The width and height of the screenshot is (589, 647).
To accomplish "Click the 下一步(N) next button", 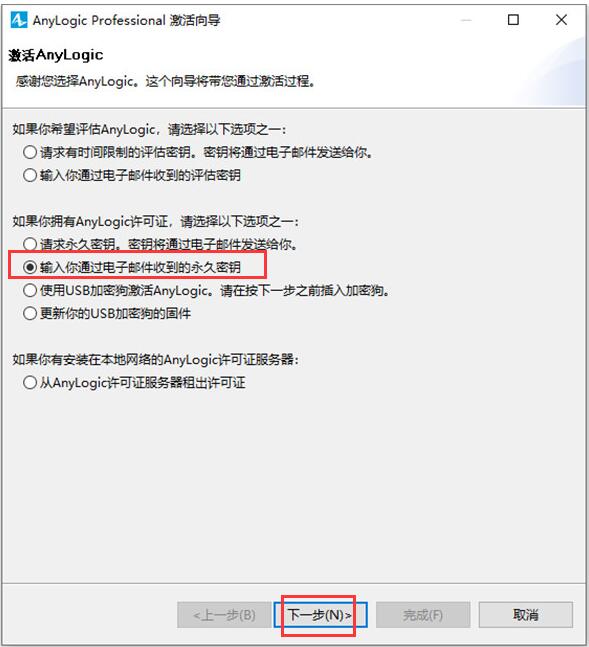I will point(320,615).
